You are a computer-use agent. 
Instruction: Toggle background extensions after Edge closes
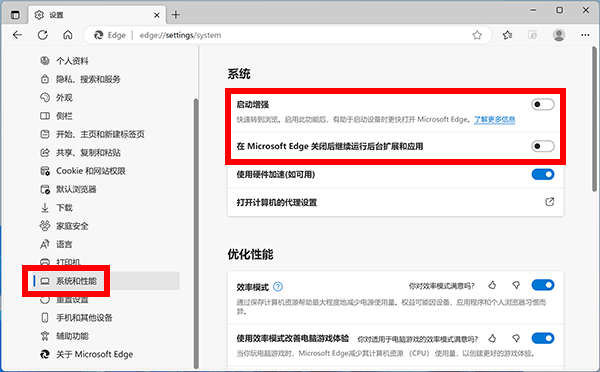point(543,146)
